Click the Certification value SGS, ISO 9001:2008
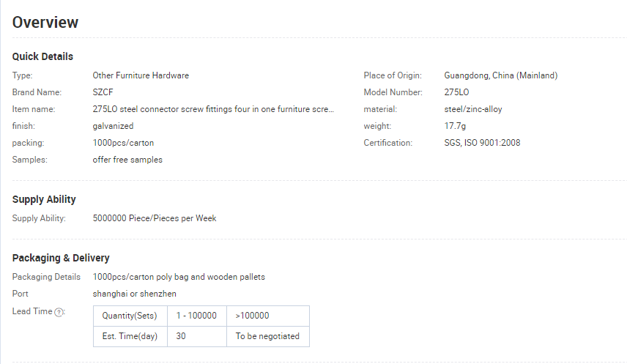 coord(482,143)
